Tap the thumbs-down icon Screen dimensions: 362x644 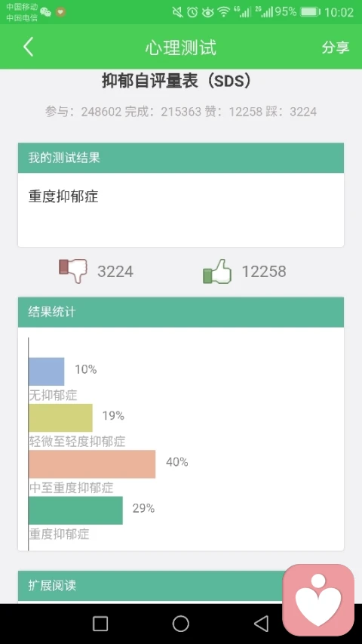click(73, 270)
